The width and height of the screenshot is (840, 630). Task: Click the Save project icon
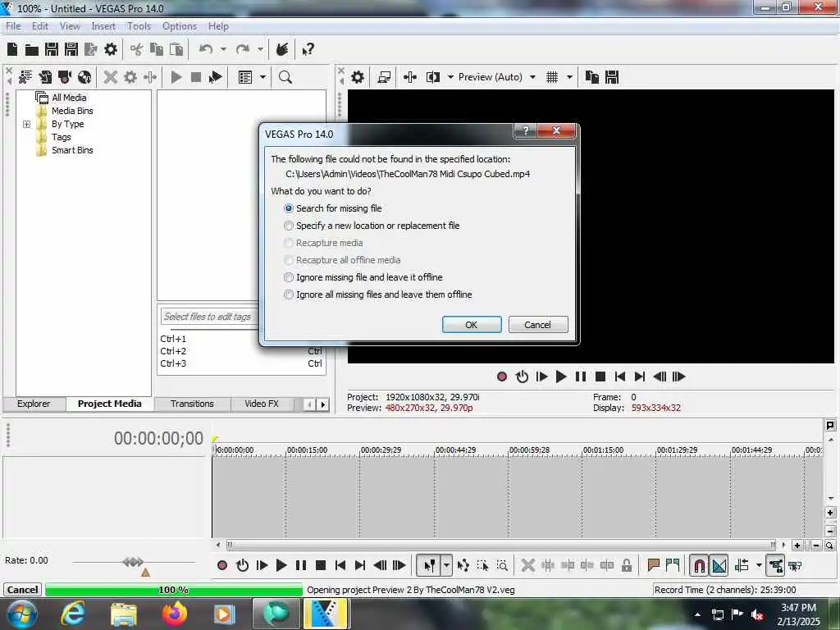click(x=52, y=50)
